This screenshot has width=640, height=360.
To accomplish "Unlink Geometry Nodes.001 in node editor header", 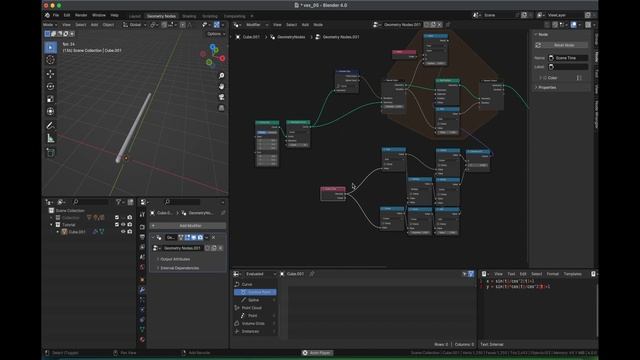I will click(440, 25).
